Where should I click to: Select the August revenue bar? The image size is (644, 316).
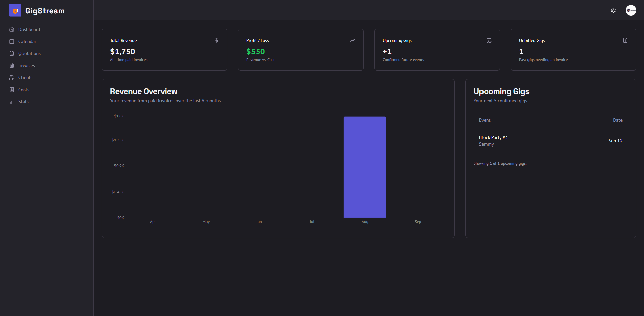click(x=365, y=167)
